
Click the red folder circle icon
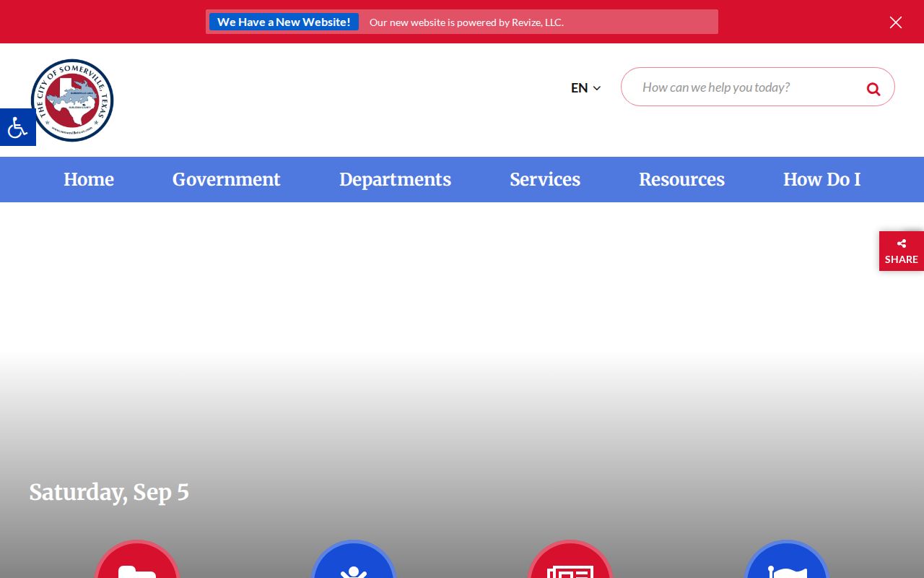coord(137,559)
